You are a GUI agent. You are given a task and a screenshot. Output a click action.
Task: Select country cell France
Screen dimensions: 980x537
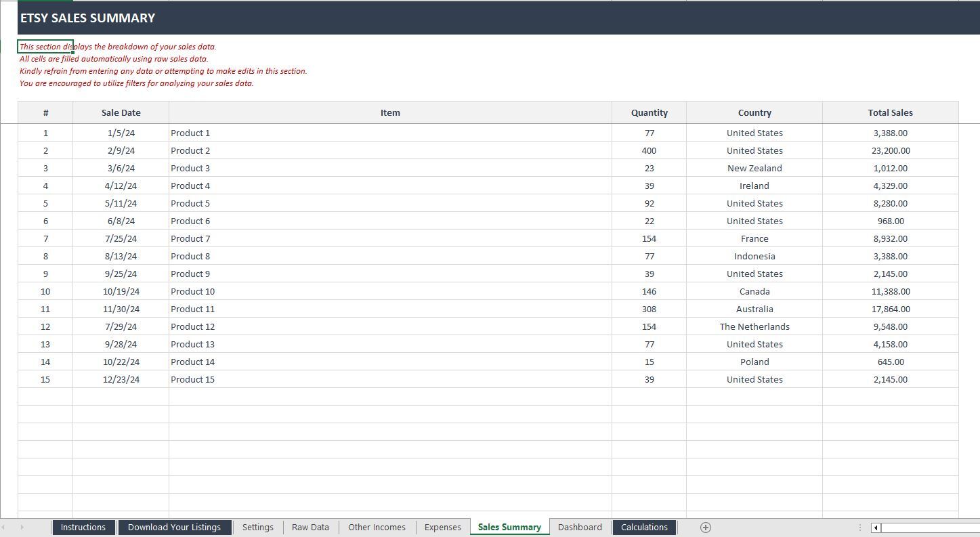coord(754,239)
